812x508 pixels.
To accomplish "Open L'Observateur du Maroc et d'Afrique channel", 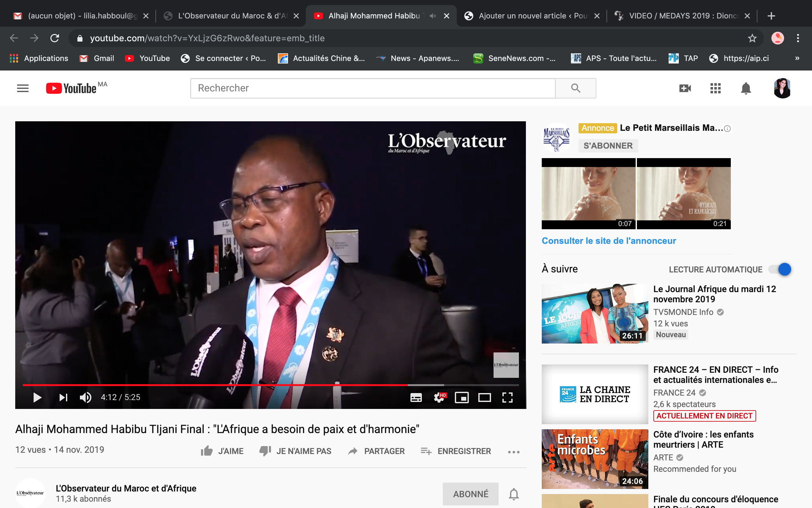I will point(126,489).
